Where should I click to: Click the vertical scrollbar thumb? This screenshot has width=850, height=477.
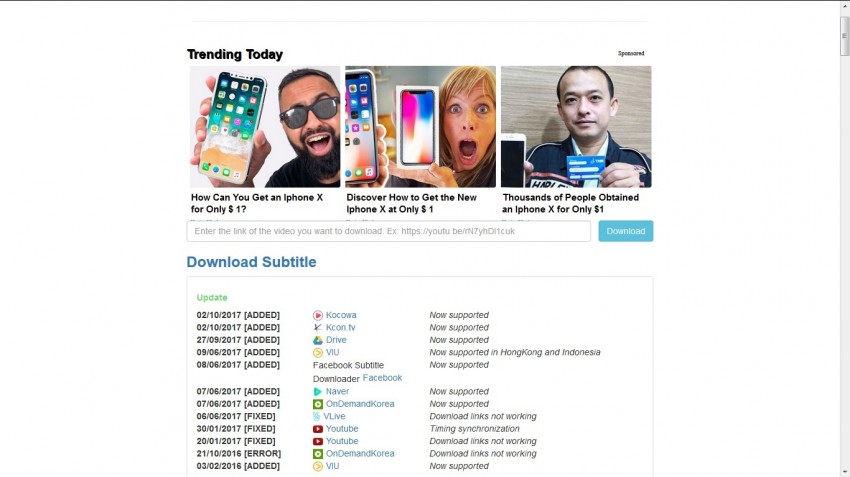coord(845,36)
